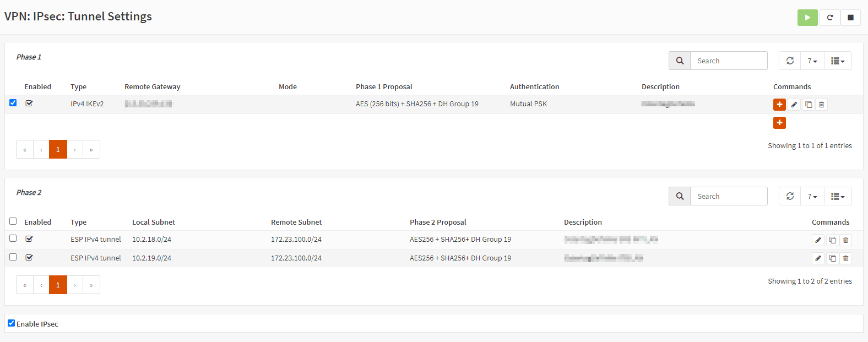
Task: Delete Phase 2 entry for 10.2.19.0/24
Action: (845, 258)
